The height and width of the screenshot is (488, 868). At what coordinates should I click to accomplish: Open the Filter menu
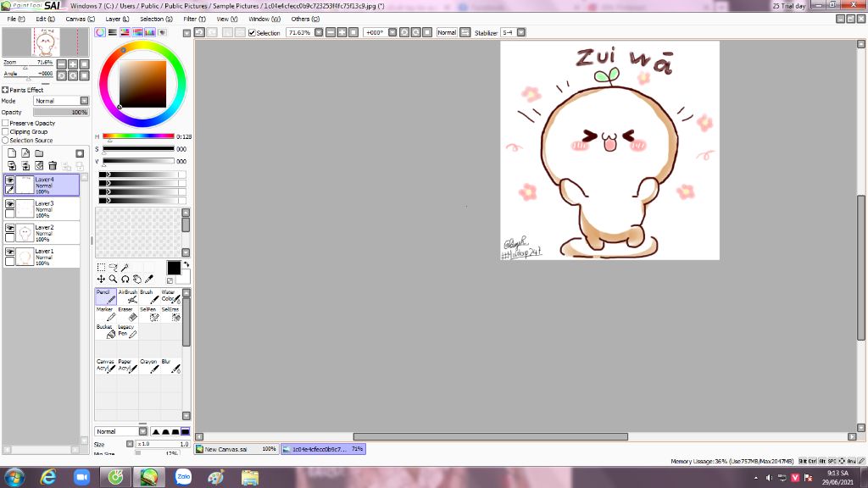pos(194,19)
